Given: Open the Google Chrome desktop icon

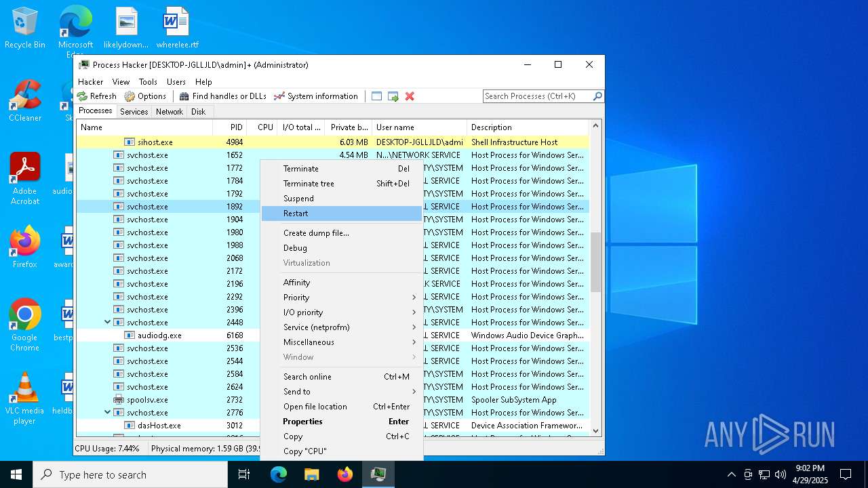Looking at the screenshot, I should [25, 325].
